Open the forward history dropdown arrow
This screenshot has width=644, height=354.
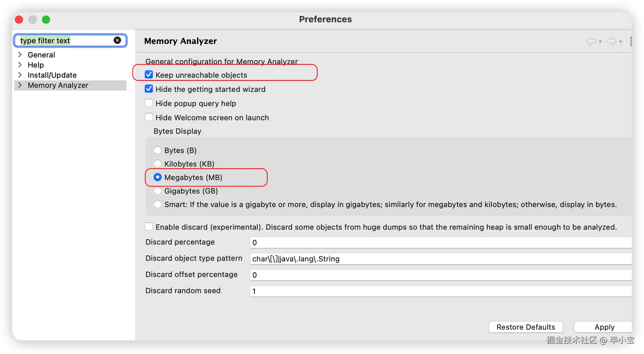coord(621,42)
